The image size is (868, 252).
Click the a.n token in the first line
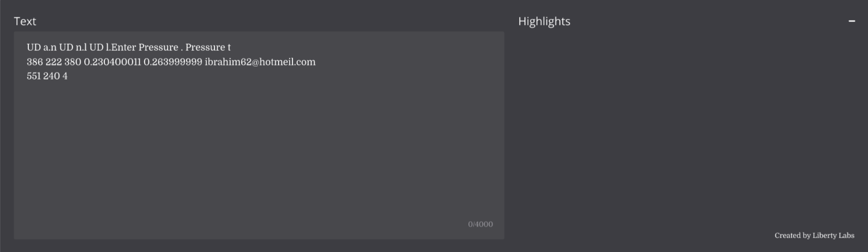[x=50, y=47]
